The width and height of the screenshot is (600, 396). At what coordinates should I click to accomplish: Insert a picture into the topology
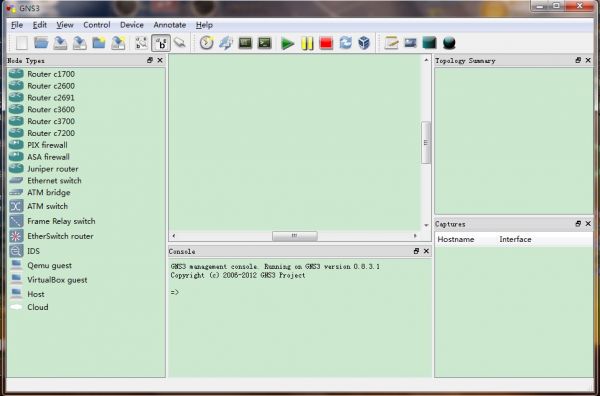[x=410, y=43]
